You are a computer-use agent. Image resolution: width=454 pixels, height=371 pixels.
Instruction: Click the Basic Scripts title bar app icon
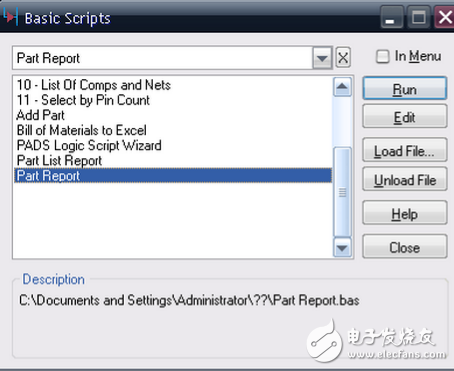coord(10,17)
